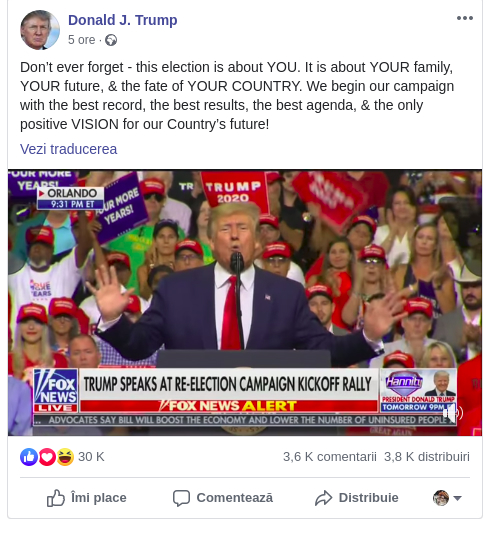Unmute the video with the speaker icon

tap(452, 413)
